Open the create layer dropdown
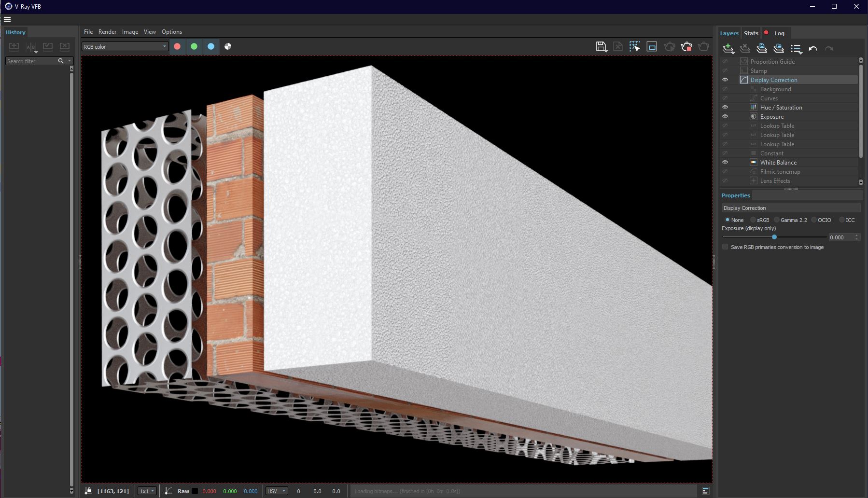 click(x=728, y=48)
